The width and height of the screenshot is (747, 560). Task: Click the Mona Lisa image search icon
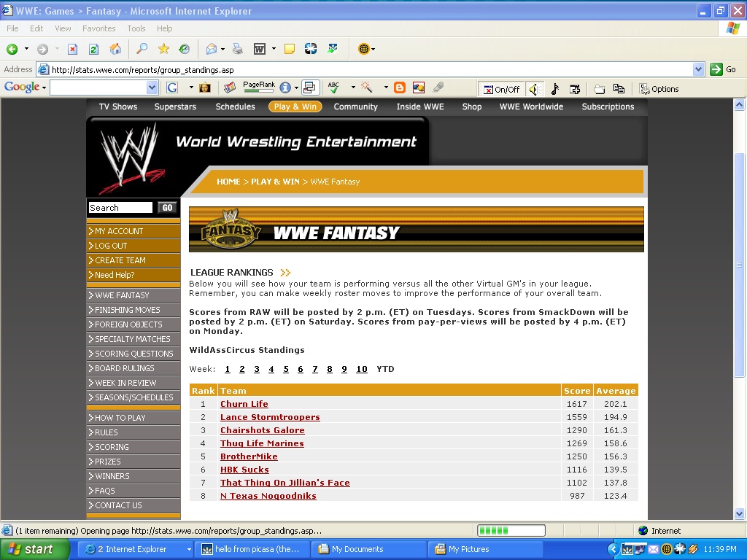click(x=205, y=87)
